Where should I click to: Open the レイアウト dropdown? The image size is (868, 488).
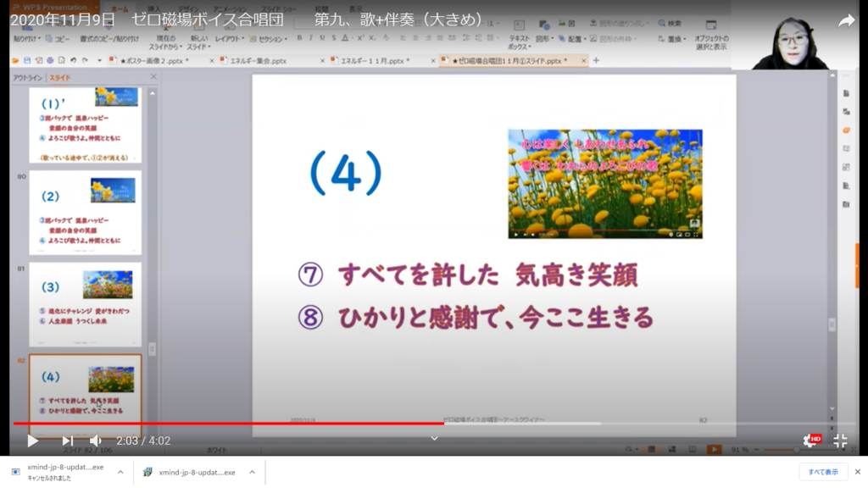(x=229, y=39)
